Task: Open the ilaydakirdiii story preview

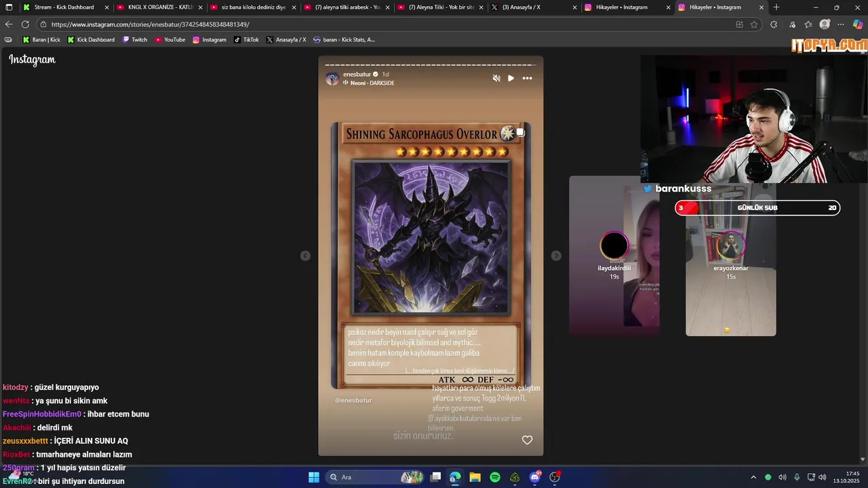Action: [x=614, y=256]
